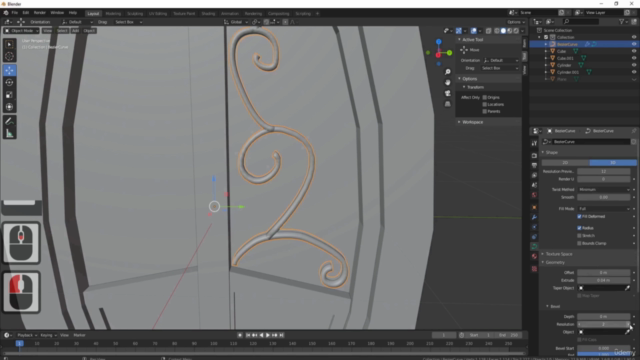The height and width of the screenshot is (360, 640).
Task: Click the Bevel Resolution slider
Action: [x=604, y=324]
